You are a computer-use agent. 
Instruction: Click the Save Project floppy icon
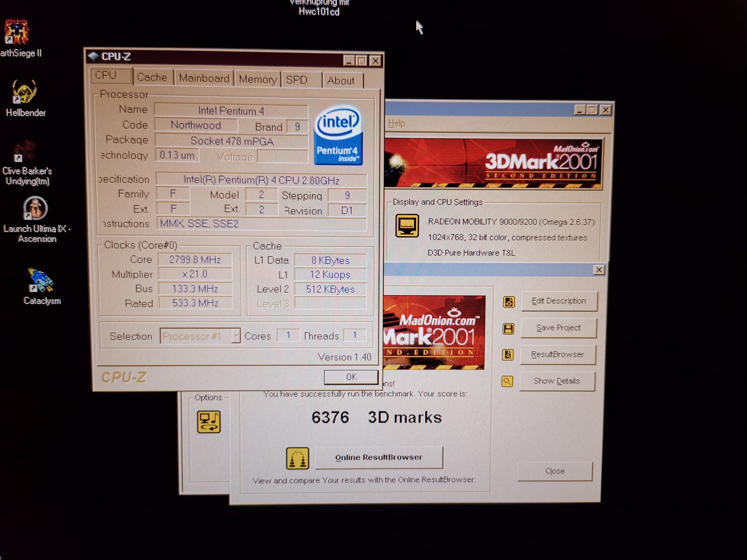click(508, 328)
